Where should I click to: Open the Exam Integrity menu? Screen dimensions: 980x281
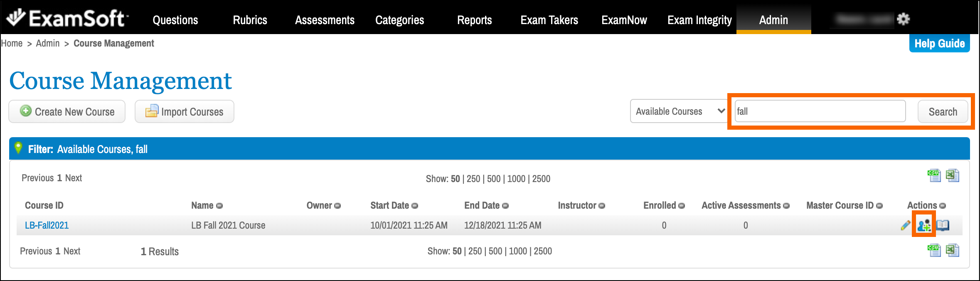click(x=699, y=20)
